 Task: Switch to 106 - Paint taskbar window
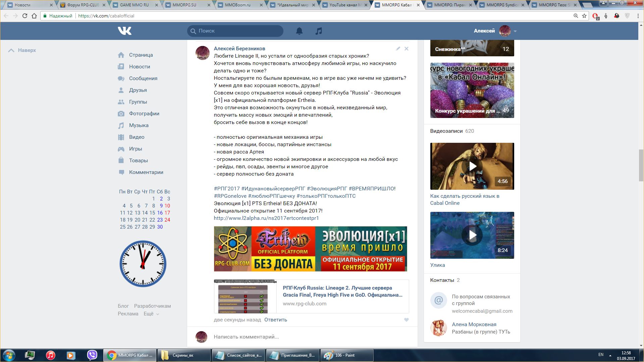pyautogui.click(x=347, y=355)
